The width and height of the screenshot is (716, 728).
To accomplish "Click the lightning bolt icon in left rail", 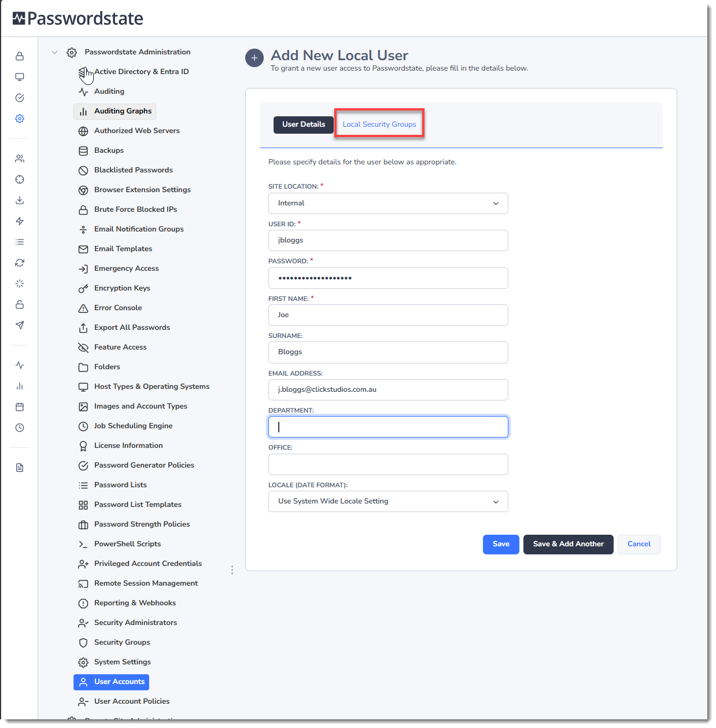I will pos(20,221).
